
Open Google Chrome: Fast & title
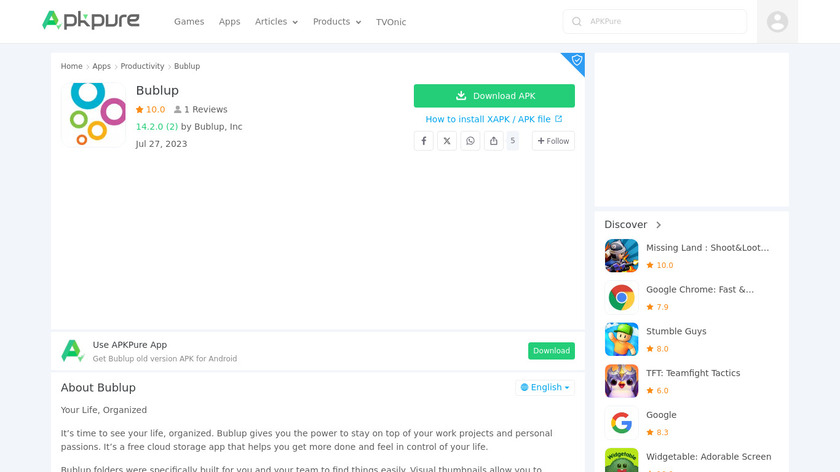point(700,289)
